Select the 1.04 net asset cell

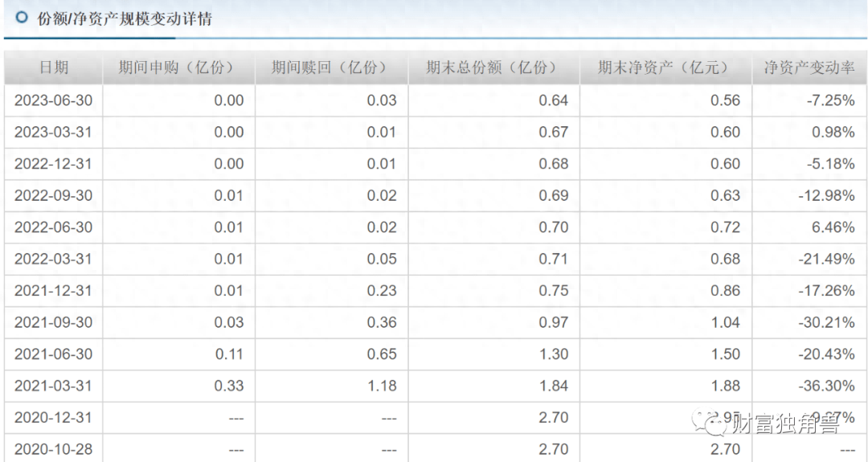click(x=725, y=322)
